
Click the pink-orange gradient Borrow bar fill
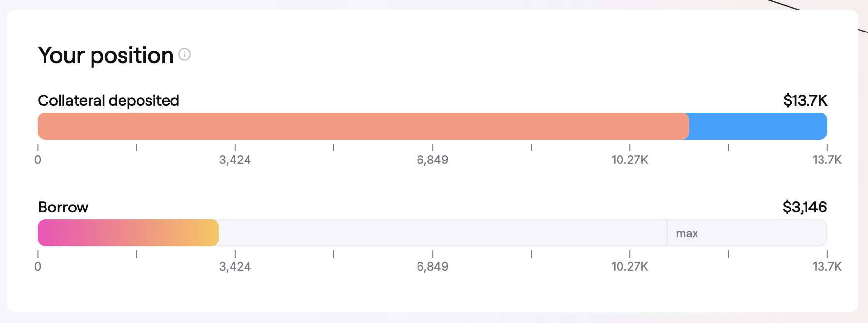[128, 233]
